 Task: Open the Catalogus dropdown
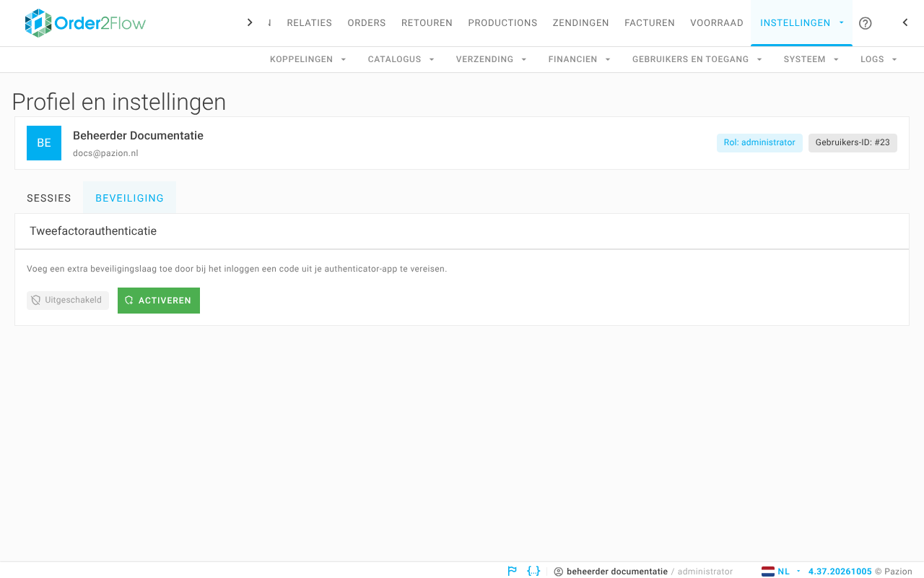tap(401, 59)
